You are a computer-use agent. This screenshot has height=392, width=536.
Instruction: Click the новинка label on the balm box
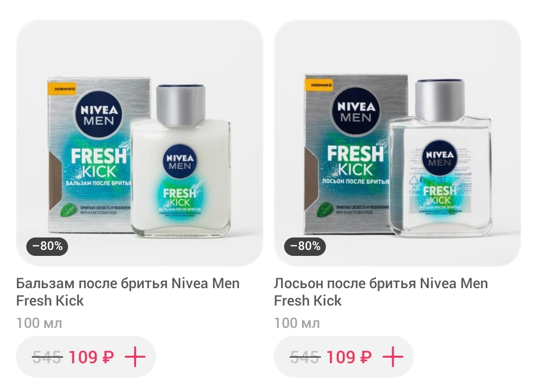(x=65, y=89)
